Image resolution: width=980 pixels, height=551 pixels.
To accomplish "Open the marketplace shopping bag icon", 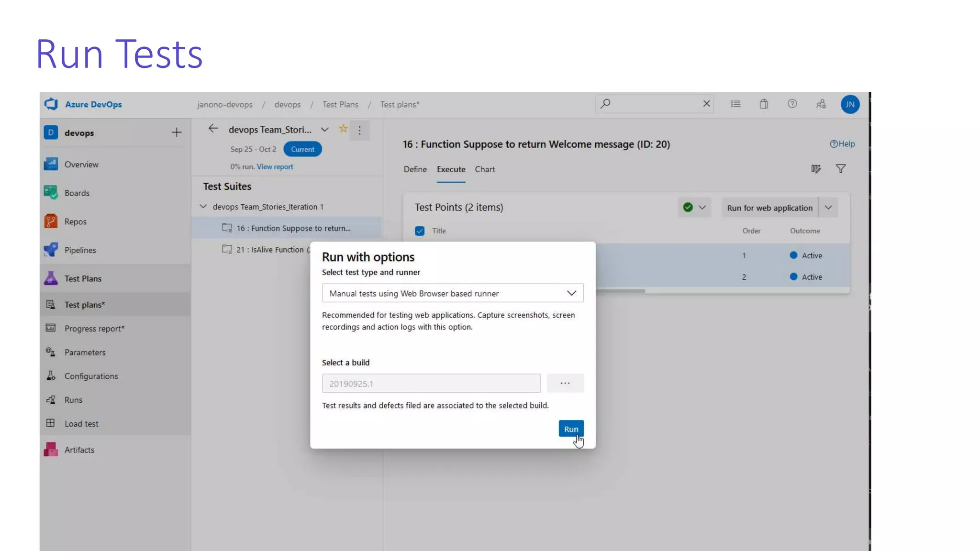I will [x=764, y=104].
